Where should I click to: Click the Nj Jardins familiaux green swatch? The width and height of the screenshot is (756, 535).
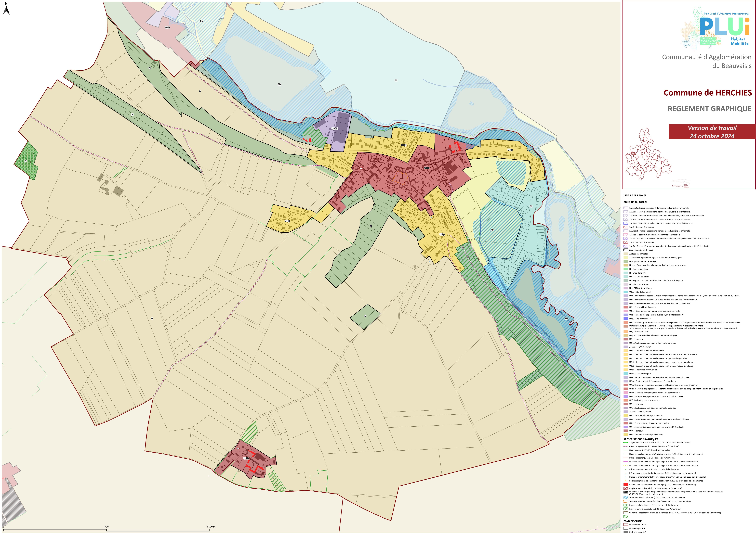(x=626, y=269)
